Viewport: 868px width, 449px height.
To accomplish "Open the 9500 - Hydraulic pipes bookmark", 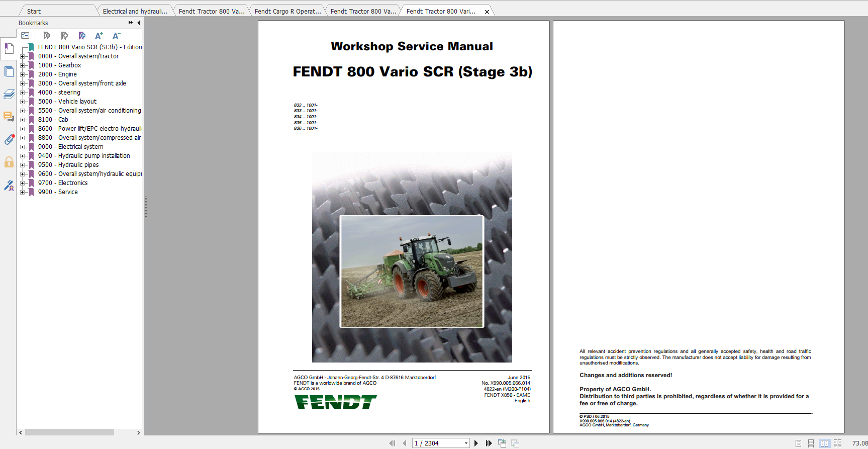I will tap(68, 165).
